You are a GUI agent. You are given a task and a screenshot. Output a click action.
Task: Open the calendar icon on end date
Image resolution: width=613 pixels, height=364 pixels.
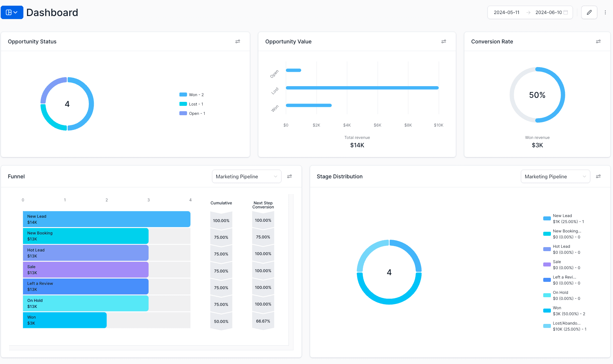[x=566, y=12]
